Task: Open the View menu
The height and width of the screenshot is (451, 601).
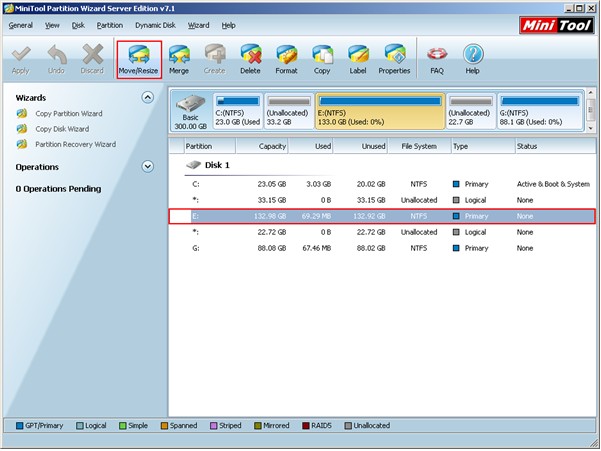Action: (52, 25)
